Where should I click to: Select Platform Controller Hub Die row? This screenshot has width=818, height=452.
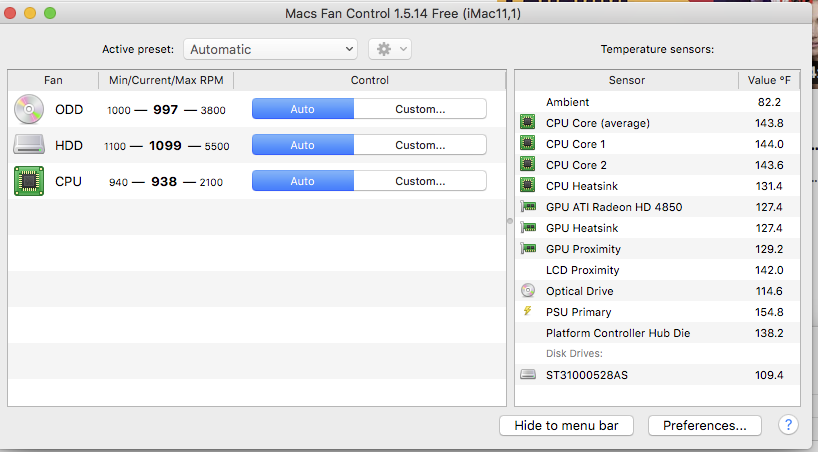point(657,332)
